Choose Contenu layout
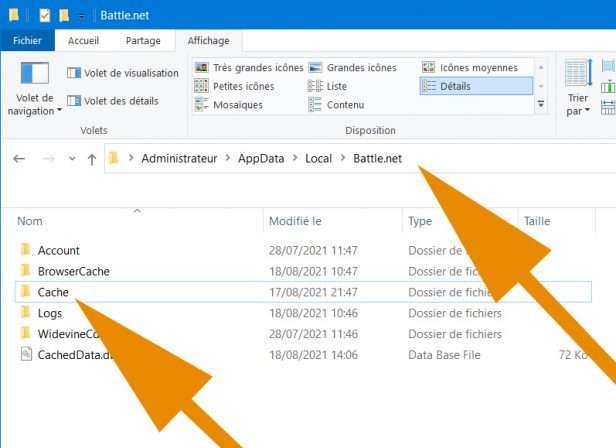 (336, 105)
